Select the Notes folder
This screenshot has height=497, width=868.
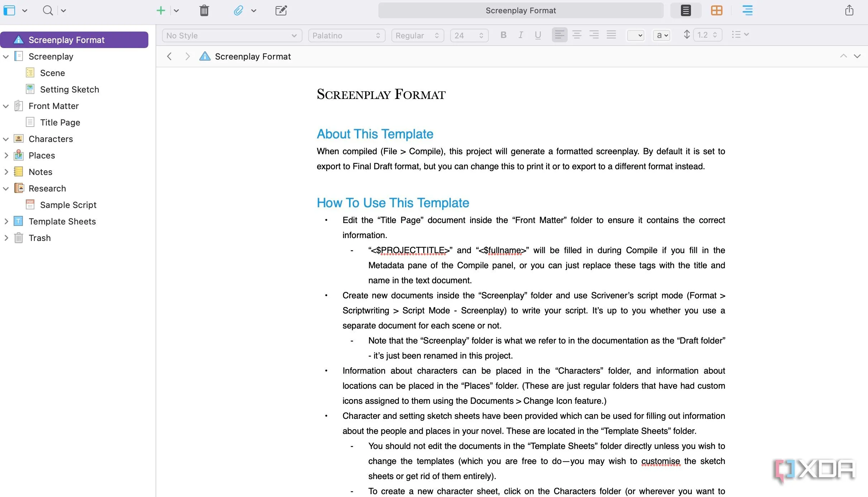40,172
